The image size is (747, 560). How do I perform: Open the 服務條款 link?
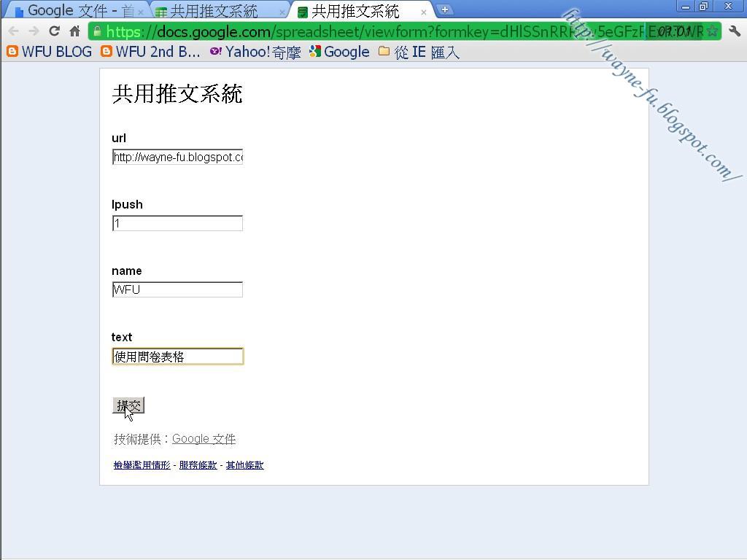tap(198, 464)
